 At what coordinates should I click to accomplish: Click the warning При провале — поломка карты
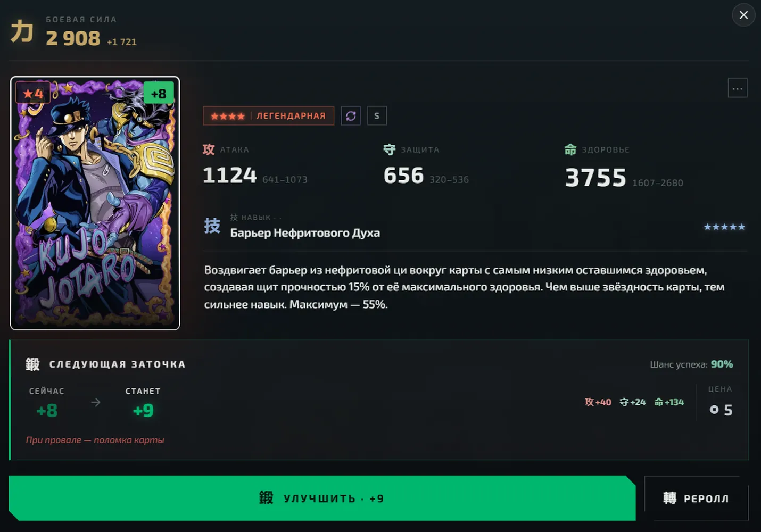pyautogui.click(x=95, y=440)
